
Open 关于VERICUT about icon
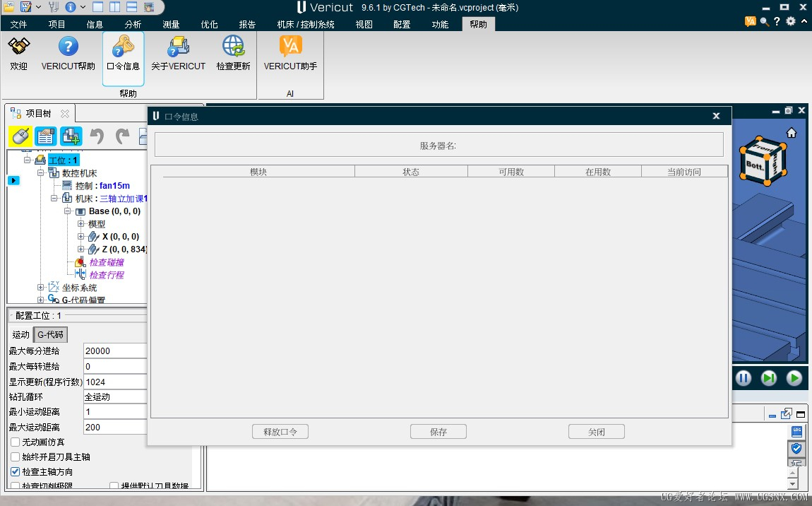(x=178, y=47)
